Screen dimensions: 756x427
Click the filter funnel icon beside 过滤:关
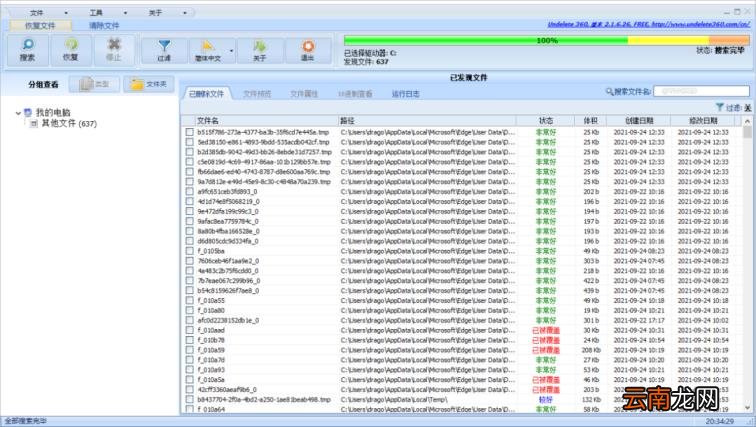click(x=719, y=107)
